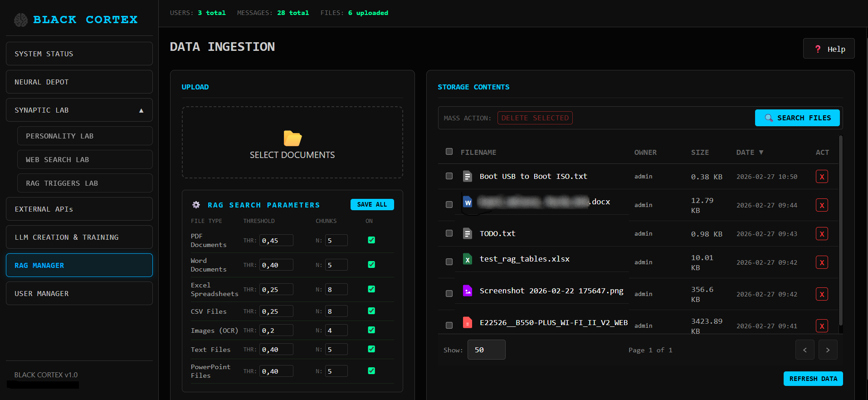Navigate to RAG Triggers Lab

point(85,183)
